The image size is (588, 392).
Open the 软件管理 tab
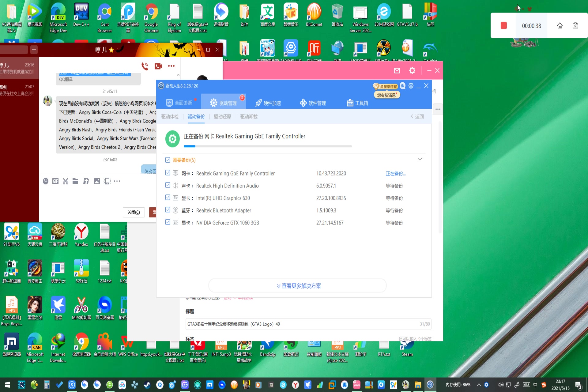pos(313,103)
